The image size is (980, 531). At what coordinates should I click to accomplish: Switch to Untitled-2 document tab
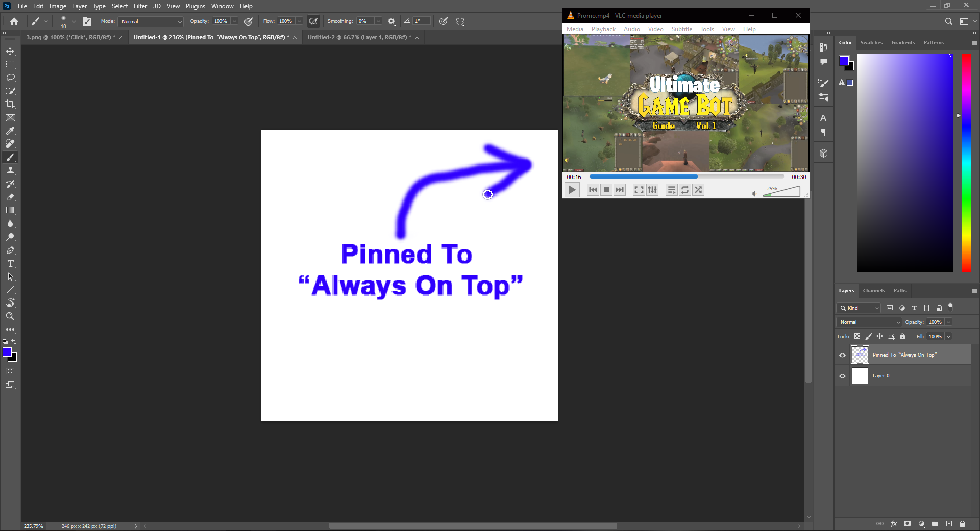[359, 37]
